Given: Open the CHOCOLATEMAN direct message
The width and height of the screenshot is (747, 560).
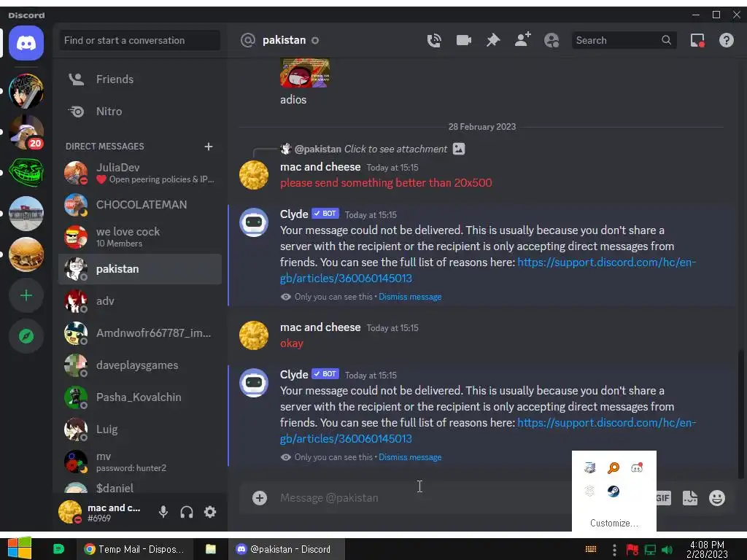Looking at the screenshot, I should click(139, 205).
